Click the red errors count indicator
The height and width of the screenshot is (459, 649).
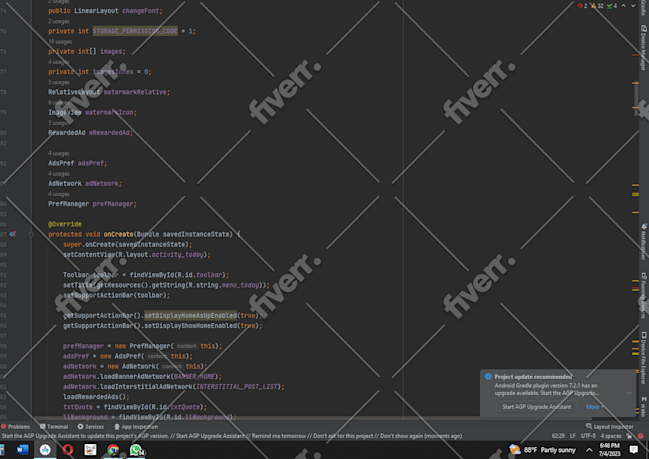coord(581,6)
